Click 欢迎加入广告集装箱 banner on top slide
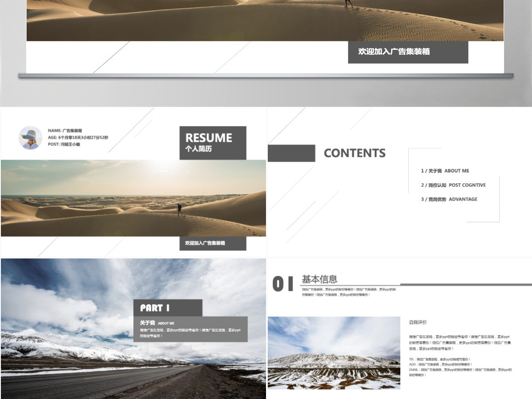This screenshot has height=399, width=532. (x=408, y=52)
